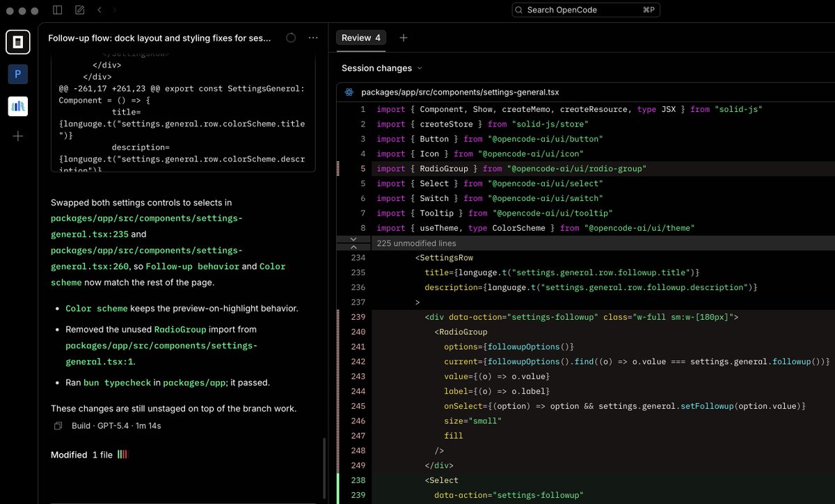Expand the 225 unmodified lines section

click(416, 243)
